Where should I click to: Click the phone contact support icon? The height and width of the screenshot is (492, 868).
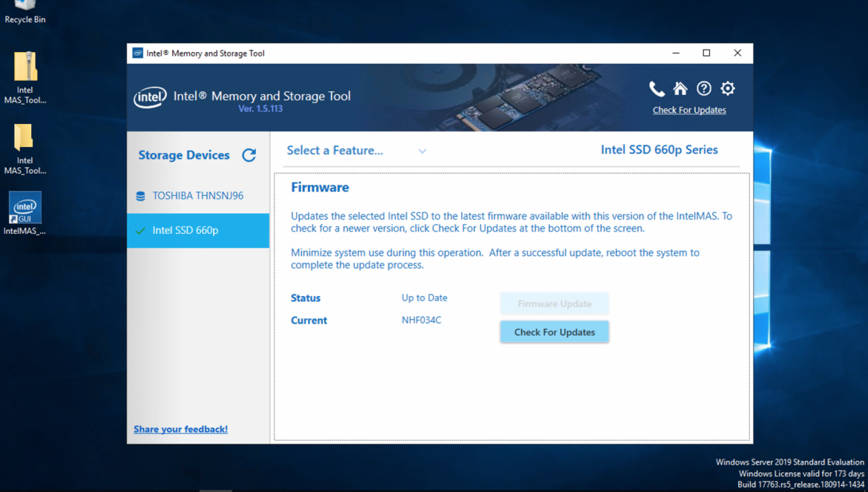click(657, 88)
